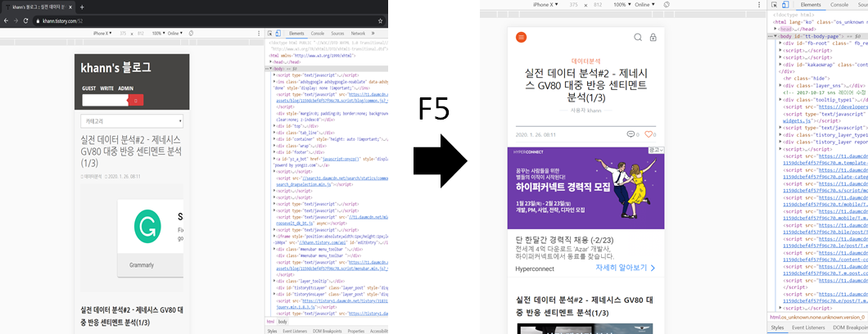
Task: Click 자세히 알아보기 link in Hyperconnect ad
Action: (x=625, y=268)
